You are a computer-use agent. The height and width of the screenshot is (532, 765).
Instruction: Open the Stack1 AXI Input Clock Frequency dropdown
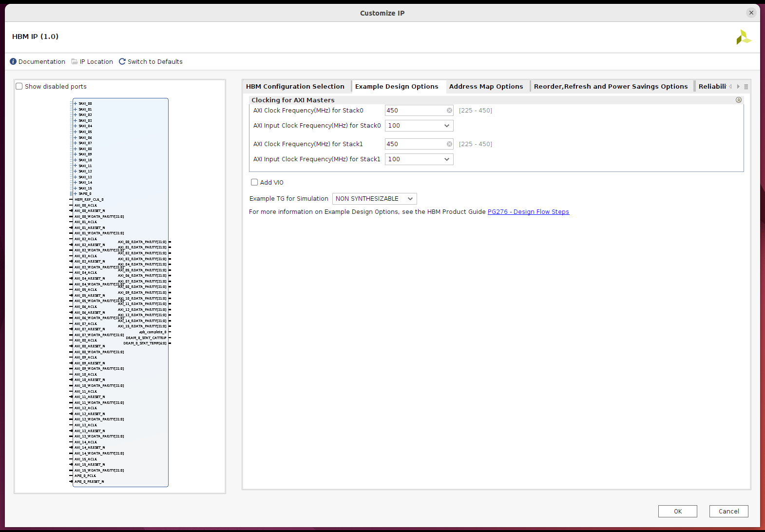pyautogui.click(x=419, y=159)
